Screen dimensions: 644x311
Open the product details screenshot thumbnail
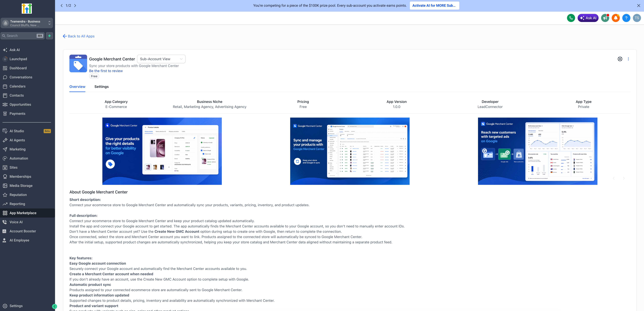click(162, 151)
